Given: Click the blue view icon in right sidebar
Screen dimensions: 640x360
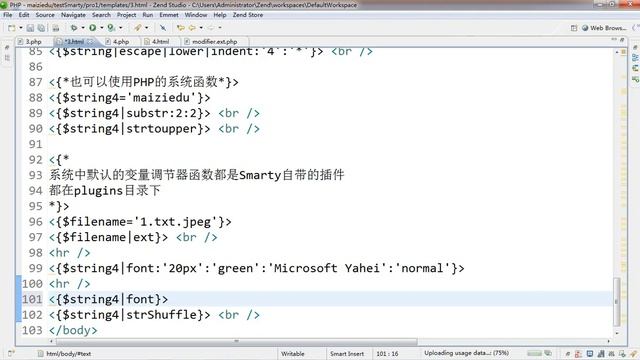Looking at the screenshot, I should click(635, 58).
